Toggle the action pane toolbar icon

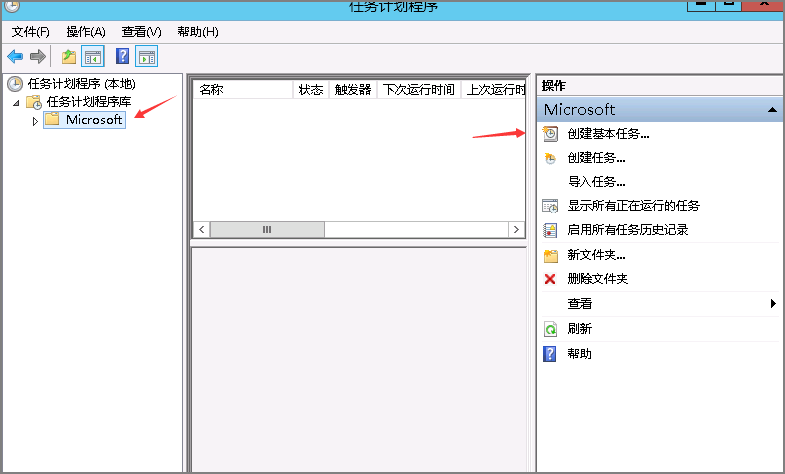[x=146, y=57]
